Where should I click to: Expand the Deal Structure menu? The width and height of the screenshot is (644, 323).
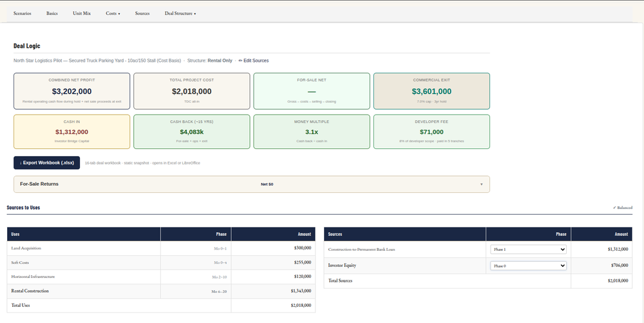pyautogui.click(x=180, y=14)
